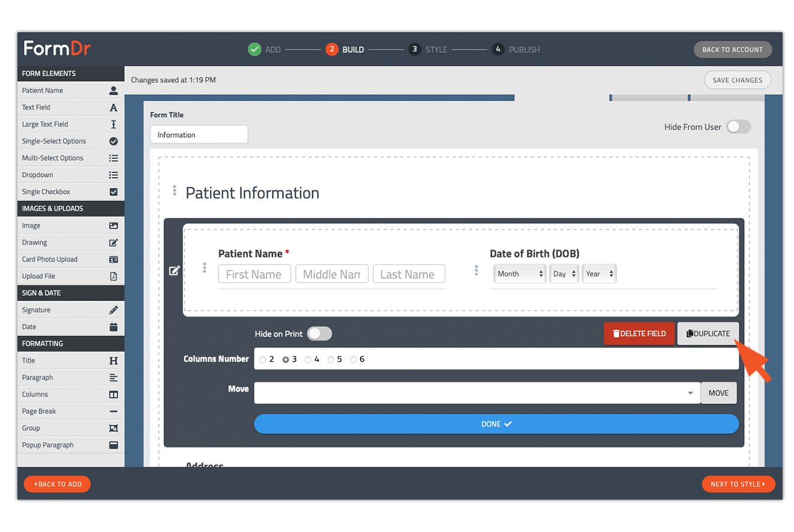Click the Upload File document icon
Viewport: 794px width, 532px height.
113,276
